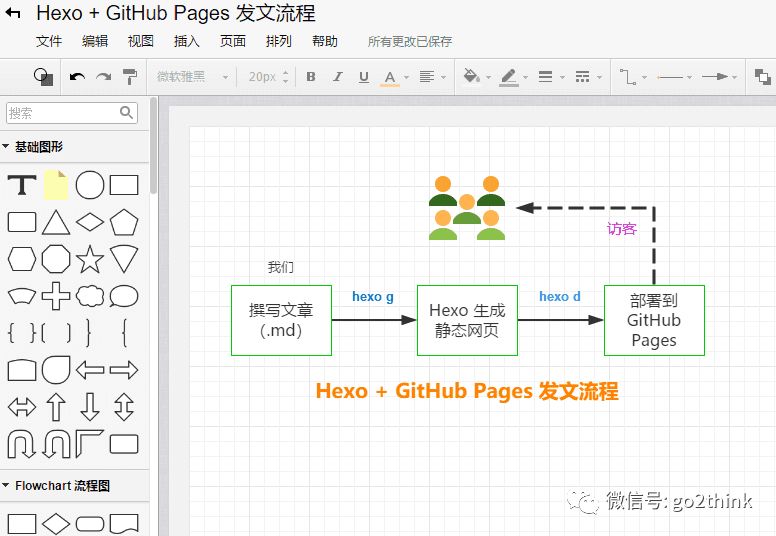
Task: Select the cloud shape
Action: 90,296
